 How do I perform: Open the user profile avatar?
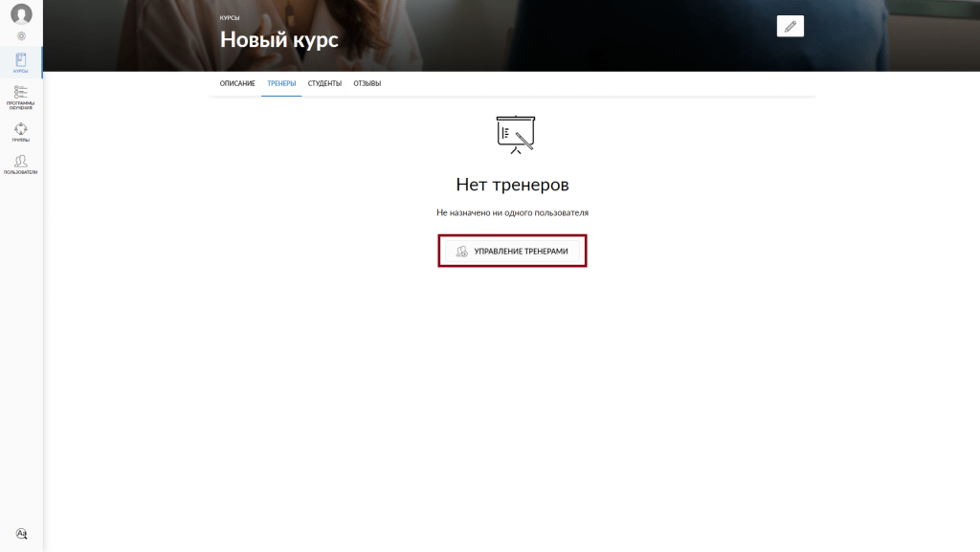tap(21, 13)
